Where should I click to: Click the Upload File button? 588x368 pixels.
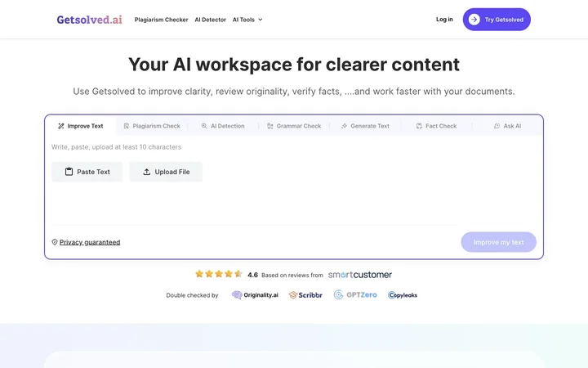coord(166,172)
